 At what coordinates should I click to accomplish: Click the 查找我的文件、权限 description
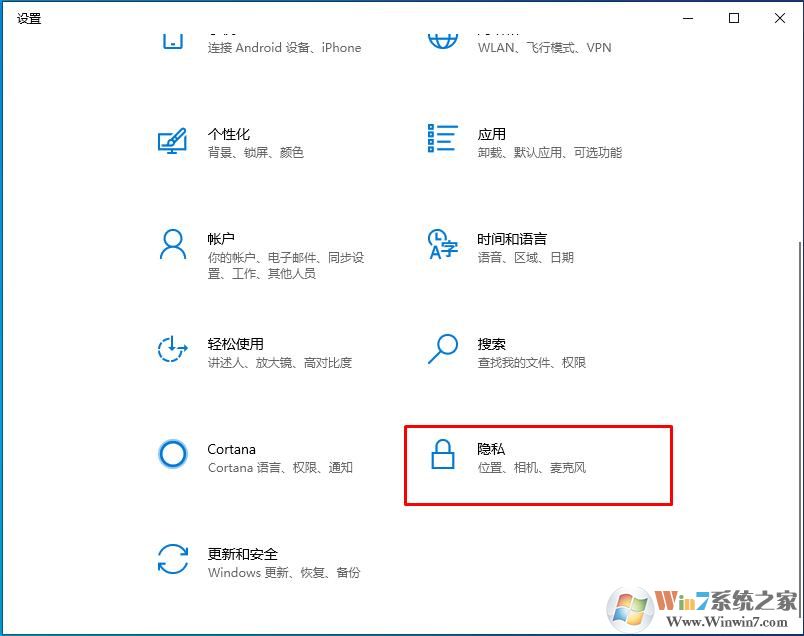point(532,363)
